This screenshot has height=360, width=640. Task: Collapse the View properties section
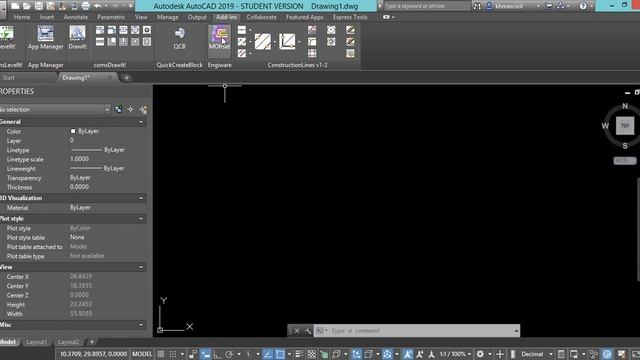(x=141, y=267)
